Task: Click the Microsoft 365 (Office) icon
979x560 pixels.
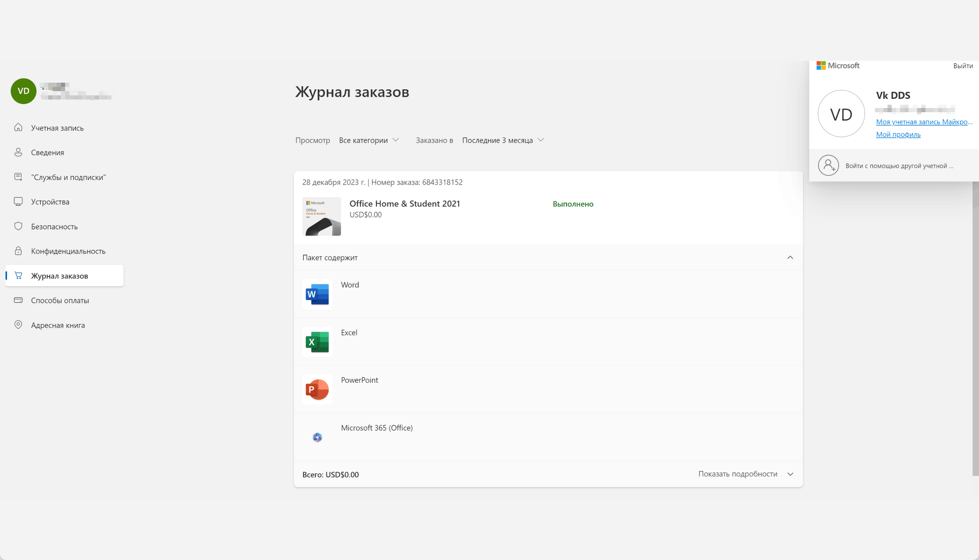Action: point(317,437)
